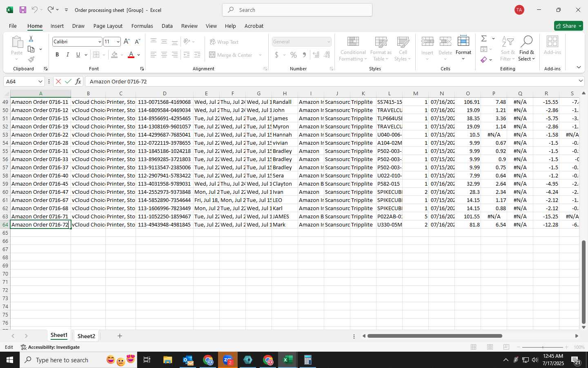Toggle Bold formatting

(x=57, y=55)
